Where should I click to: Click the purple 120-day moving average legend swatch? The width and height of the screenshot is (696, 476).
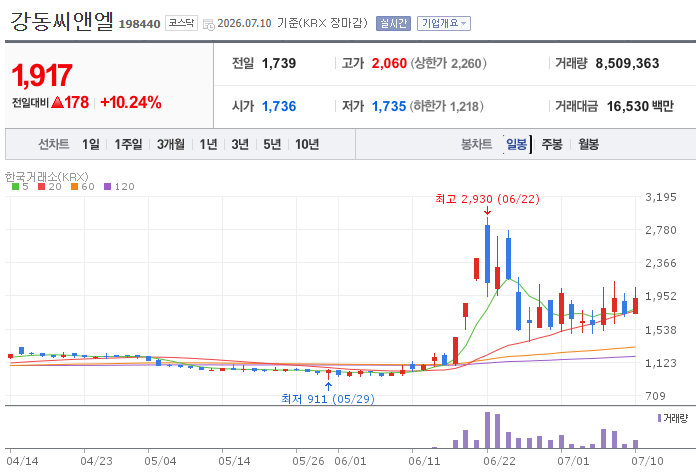[107, 187]
